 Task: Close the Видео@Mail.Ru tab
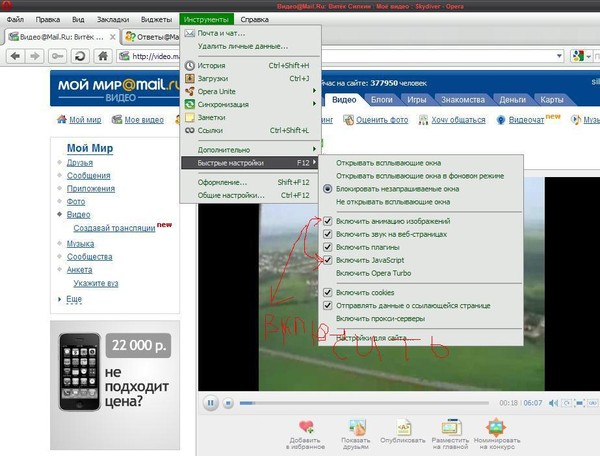[x=112, y=37]
